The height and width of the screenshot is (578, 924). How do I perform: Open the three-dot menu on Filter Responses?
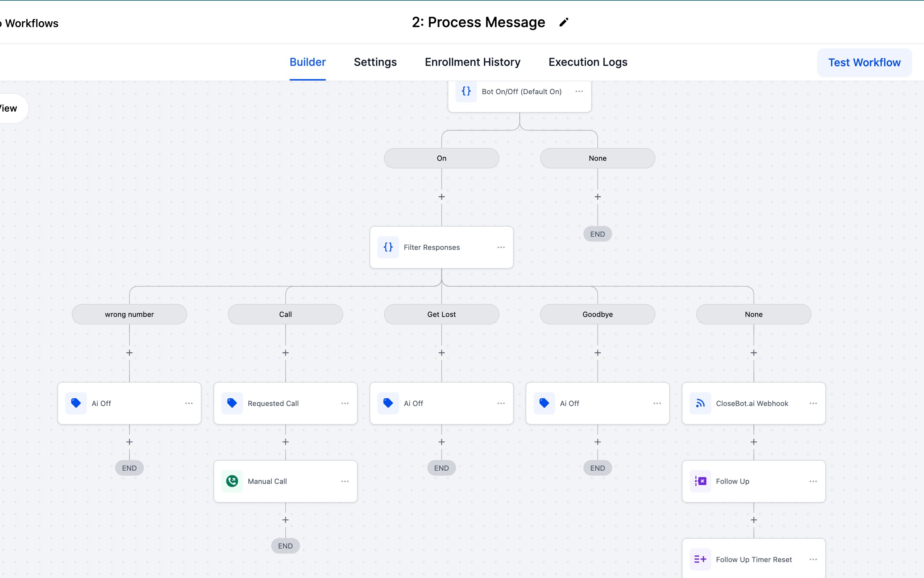501,247
